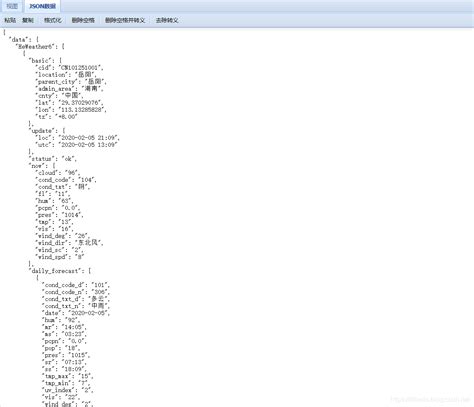This screenshot has width=474, height=407.
Task: Click the "cond_txt_n" line
Action: pos(76,306)
